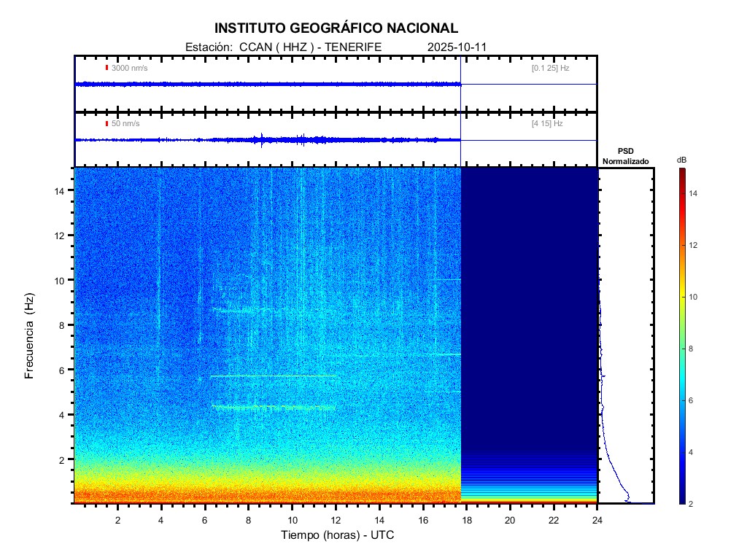Click the red scale bar beside 3000 nm/s
The height and width of the screenshot is (560, 747).
pyautogui.click(x=107, y=68)
